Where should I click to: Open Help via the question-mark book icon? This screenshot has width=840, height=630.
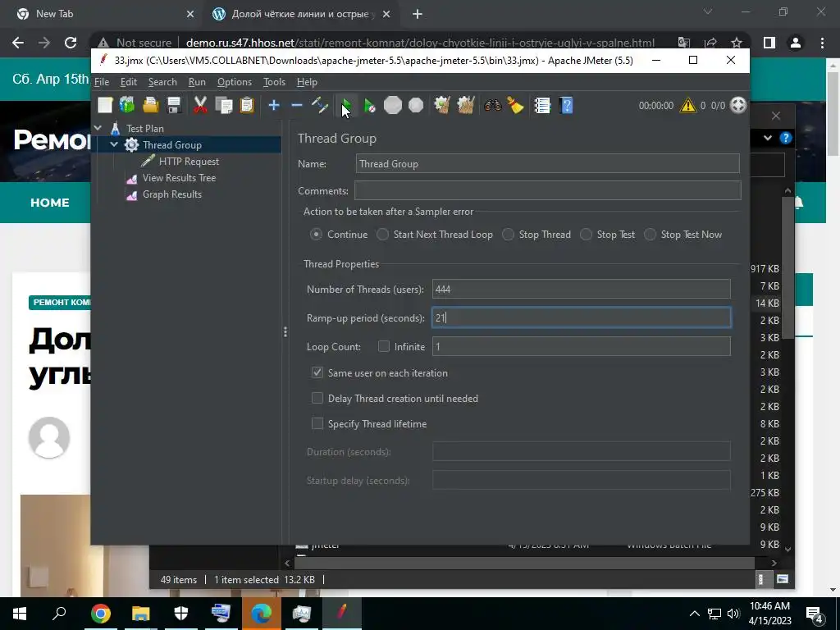click(x=566, y=105)
